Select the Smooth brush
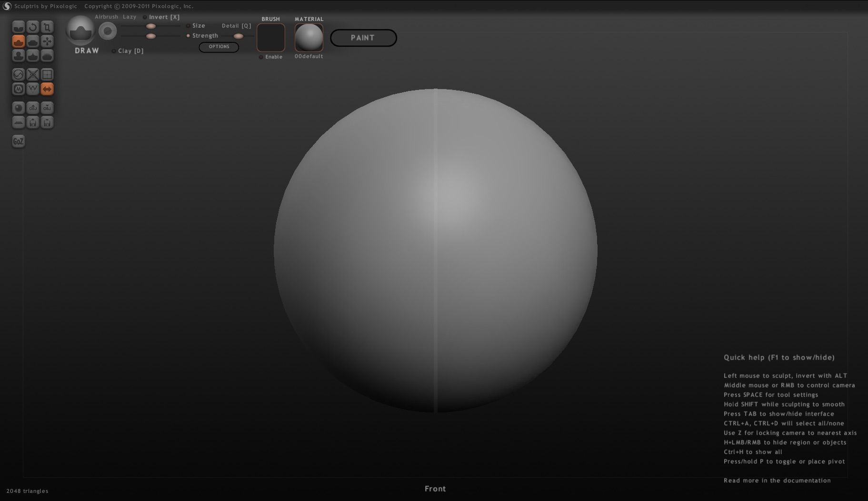The height and width of the screenshot is (501, 868). [x=47, y=55]
